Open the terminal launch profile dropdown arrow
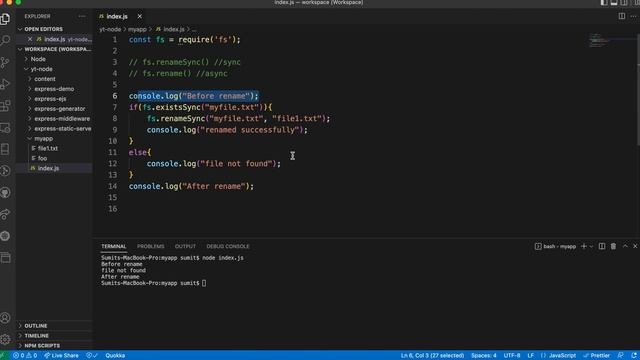This screenshot has height=360, width=640. (x=591, y=247)
